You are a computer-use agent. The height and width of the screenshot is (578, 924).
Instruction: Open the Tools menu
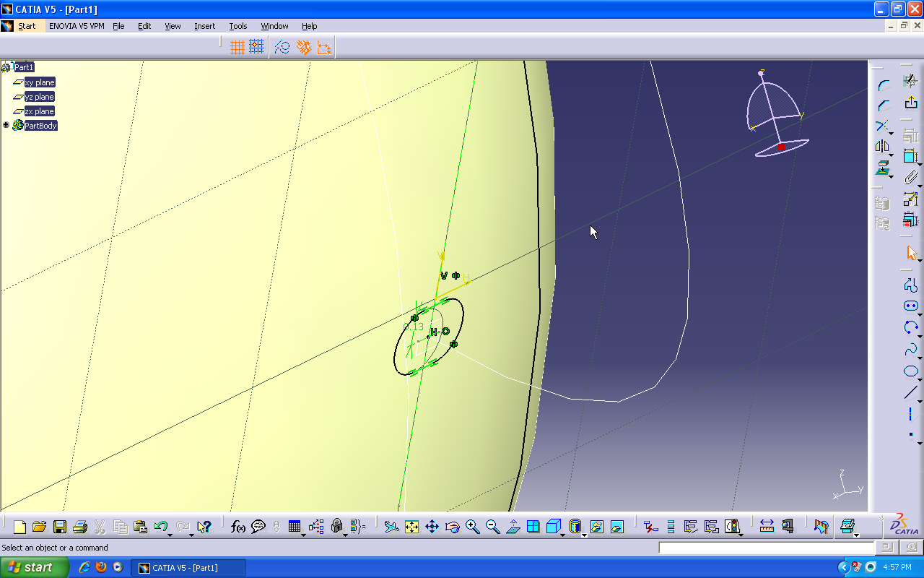pos(237,26)
